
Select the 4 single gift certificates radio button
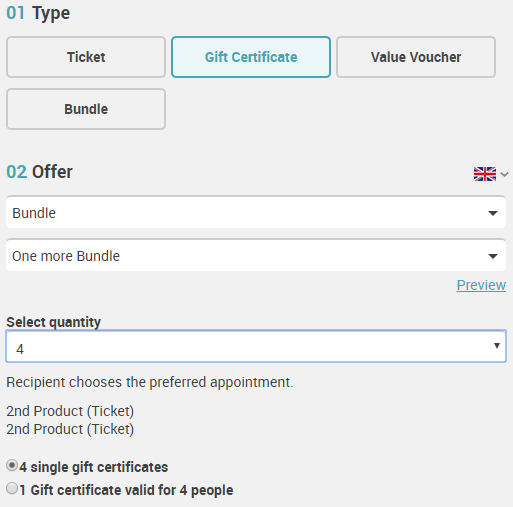(x=12, y=465)
